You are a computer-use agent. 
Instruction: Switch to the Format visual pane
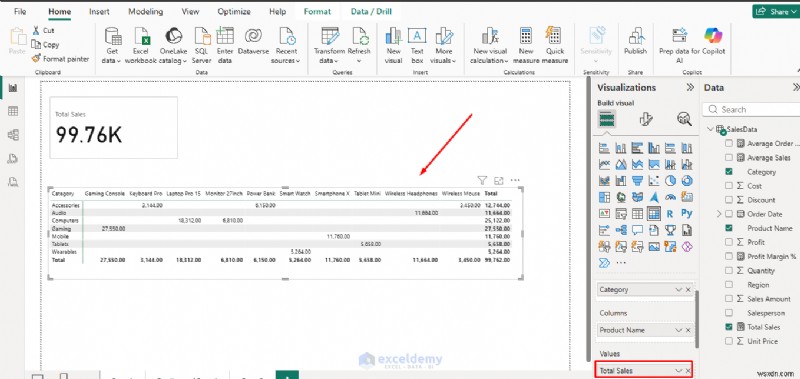(646, 119)
